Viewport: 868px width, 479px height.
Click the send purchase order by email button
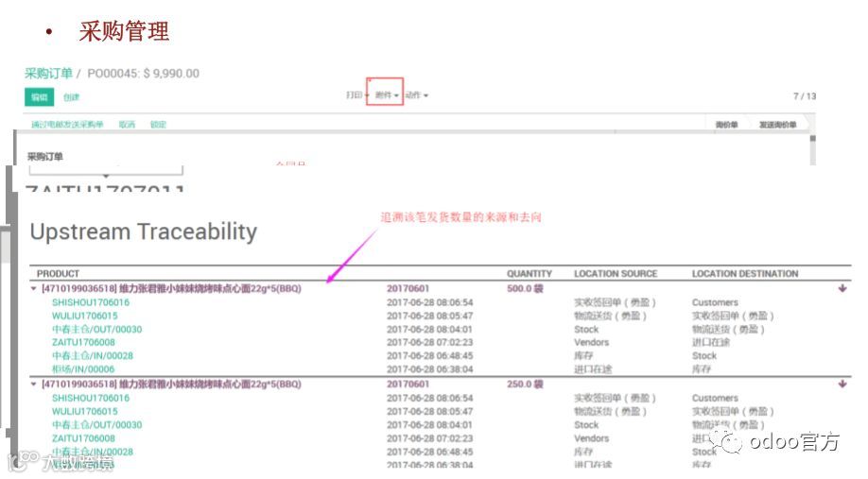(67, 125)
